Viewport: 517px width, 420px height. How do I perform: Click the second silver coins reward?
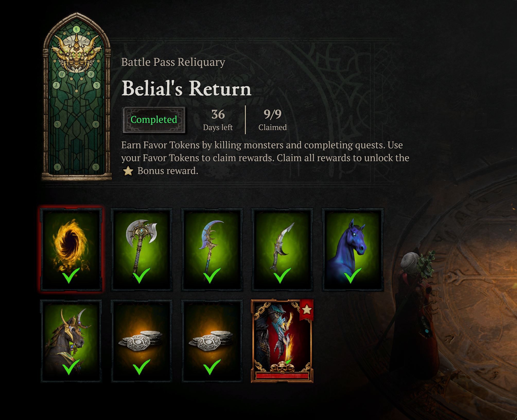coord(212,341)
